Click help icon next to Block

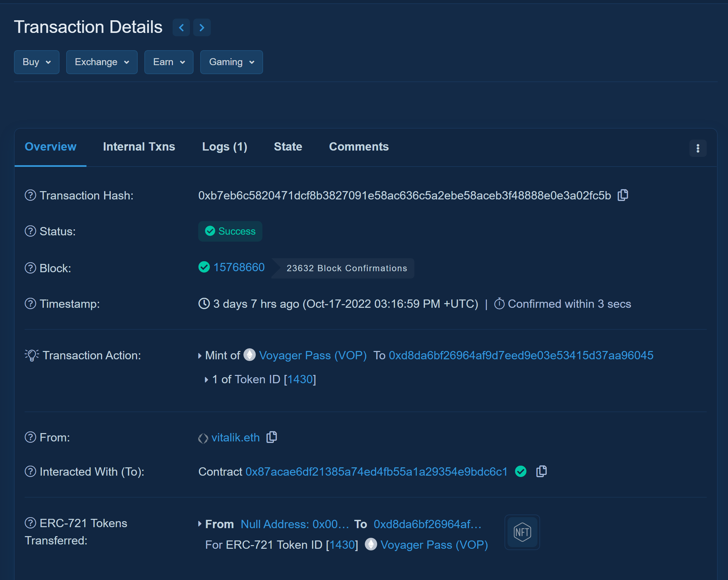pos(30,268)
